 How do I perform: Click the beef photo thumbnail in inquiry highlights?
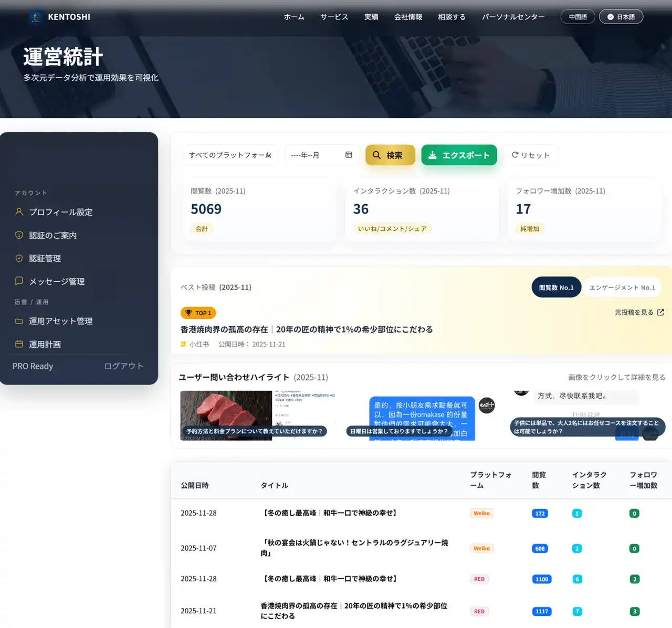click(x=226, y=416)
